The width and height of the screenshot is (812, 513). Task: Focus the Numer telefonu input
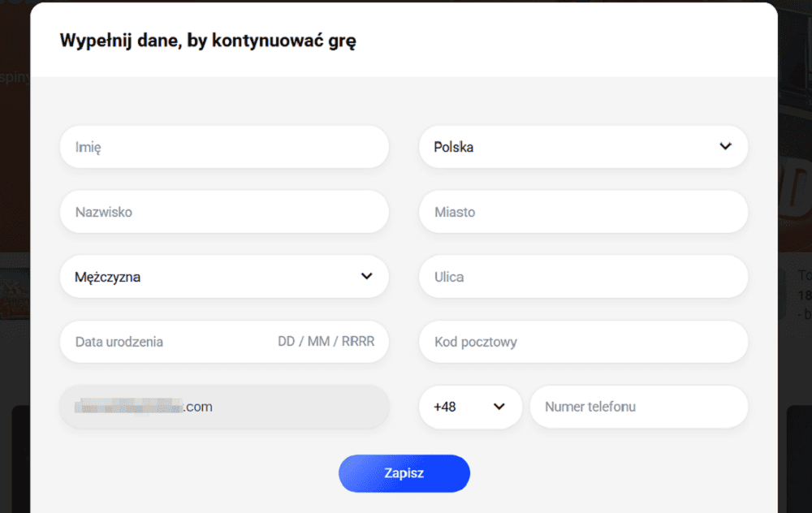coord(638,407)
